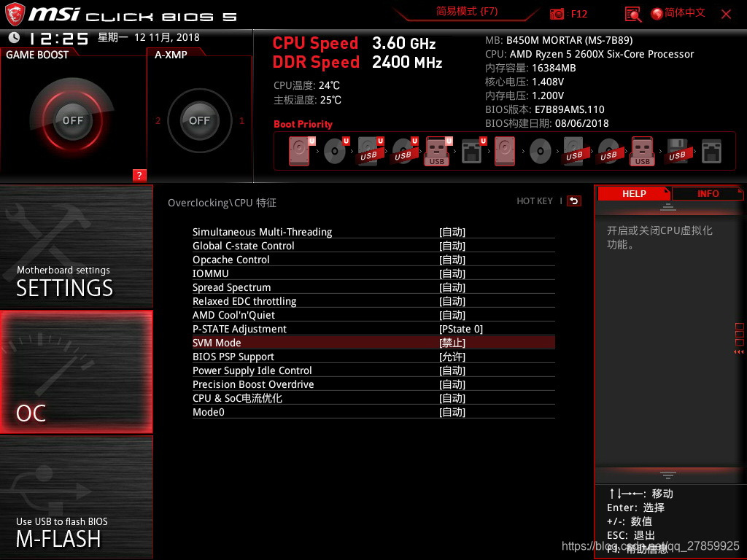
Task: Change BIOS PSP Support value [允许]
Action: (x=452, y=357)
